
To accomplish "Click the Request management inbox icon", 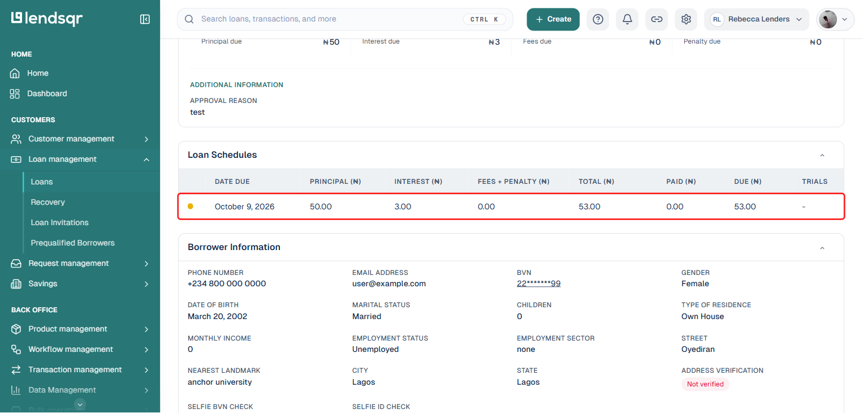I will pyautogui.click(x=16, y=263).
